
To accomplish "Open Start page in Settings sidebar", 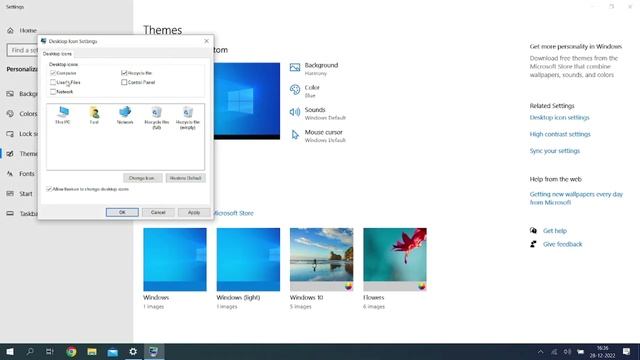I will click(x=26, y=193).
